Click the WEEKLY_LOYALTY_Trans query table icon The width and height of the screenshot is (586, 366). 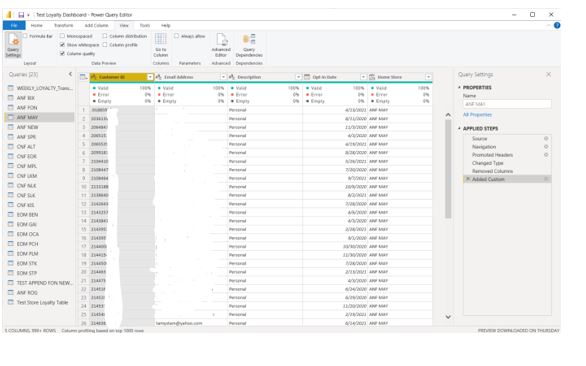11,88
